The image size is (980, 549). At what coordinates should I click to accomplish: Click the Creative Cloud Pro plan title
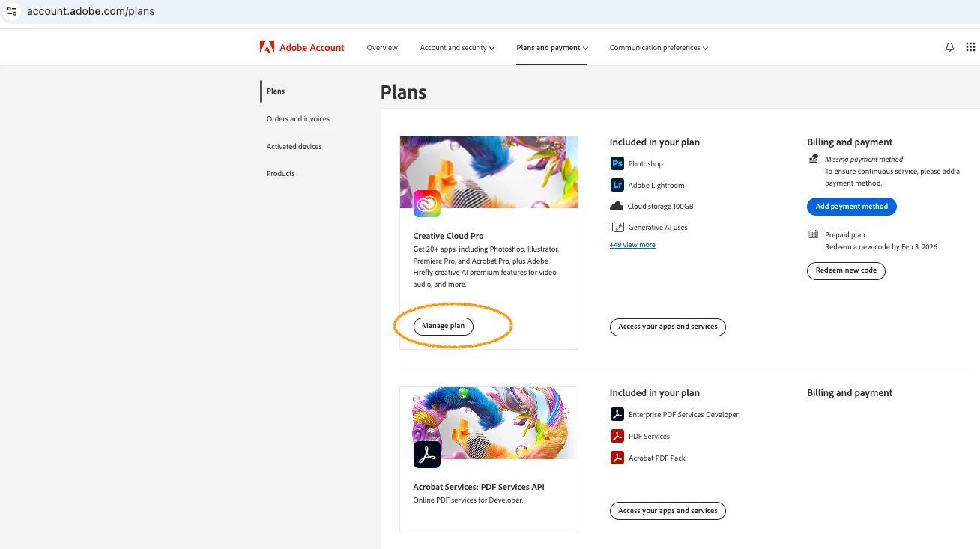point(448,236)
